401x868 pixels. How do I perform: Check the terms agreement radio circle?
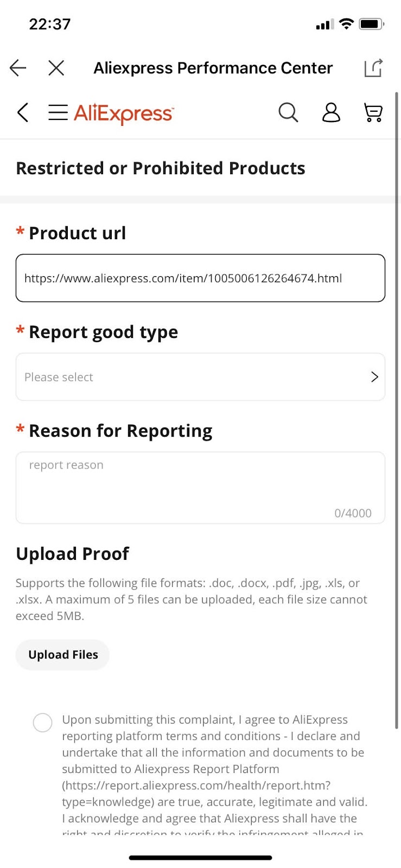click(43, 723)
